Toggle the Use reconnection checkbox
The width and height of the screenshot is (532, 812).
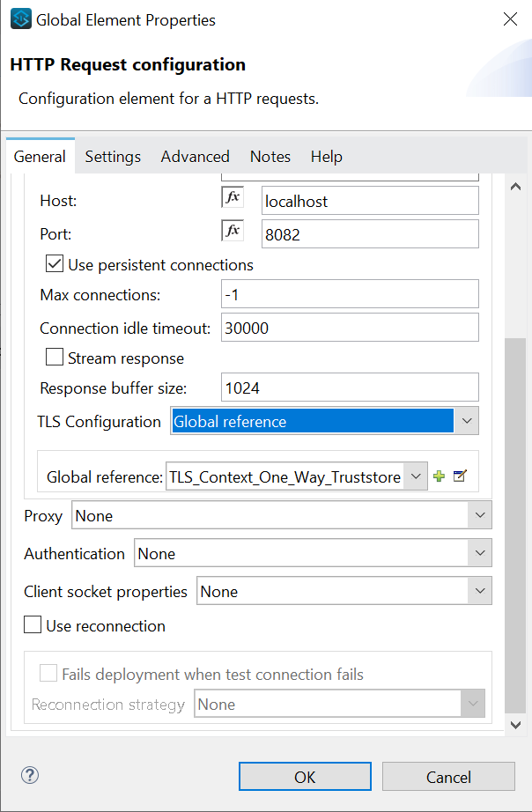33,625
